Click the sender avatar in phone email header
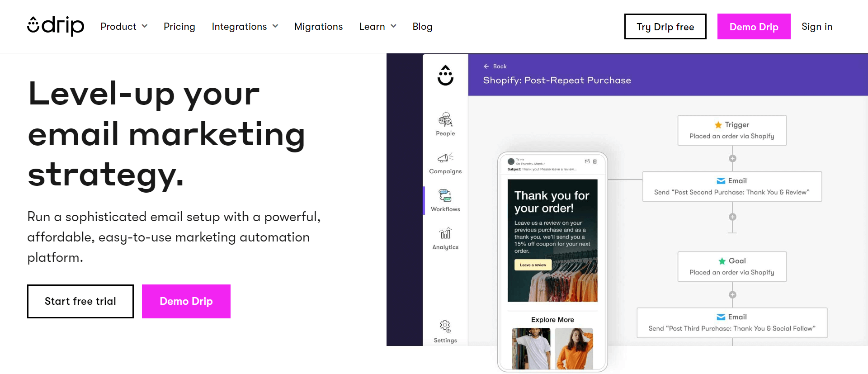This screenshot has width=868, height=374. pos(511,161)
